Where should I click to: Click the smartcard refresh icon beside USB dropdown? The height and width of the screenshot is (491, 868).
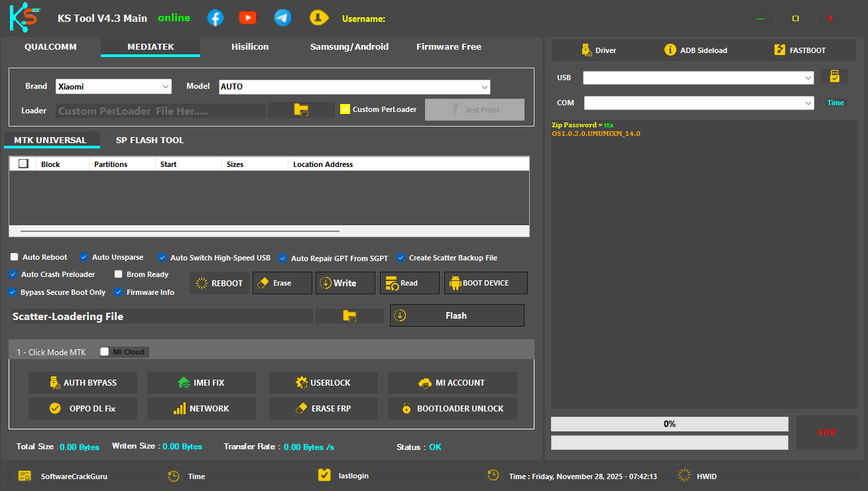(835, 76)
